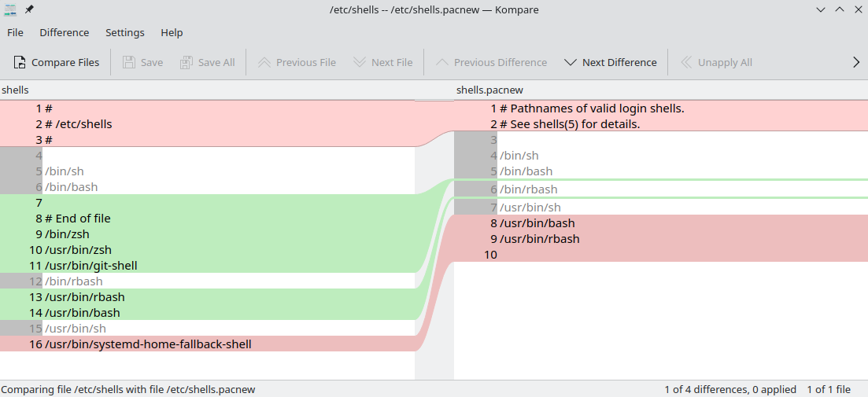
Task: Click the Kompare application icon in title bar
Action: [10, 9]
